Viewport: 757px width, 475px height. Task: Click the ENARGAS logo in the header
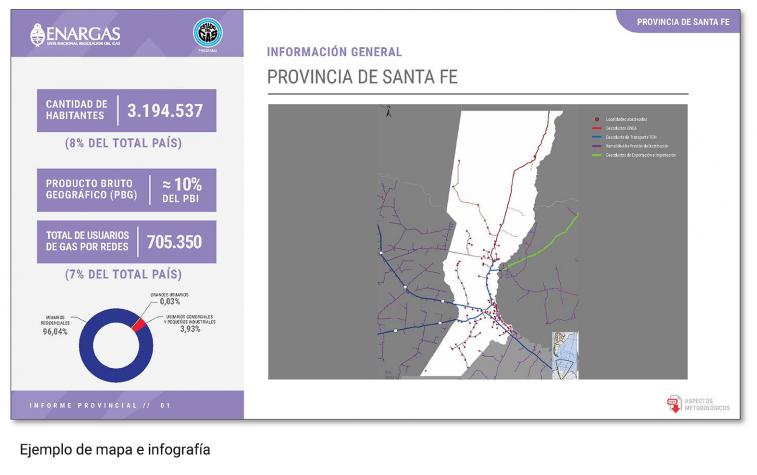(x=75, y=35)
